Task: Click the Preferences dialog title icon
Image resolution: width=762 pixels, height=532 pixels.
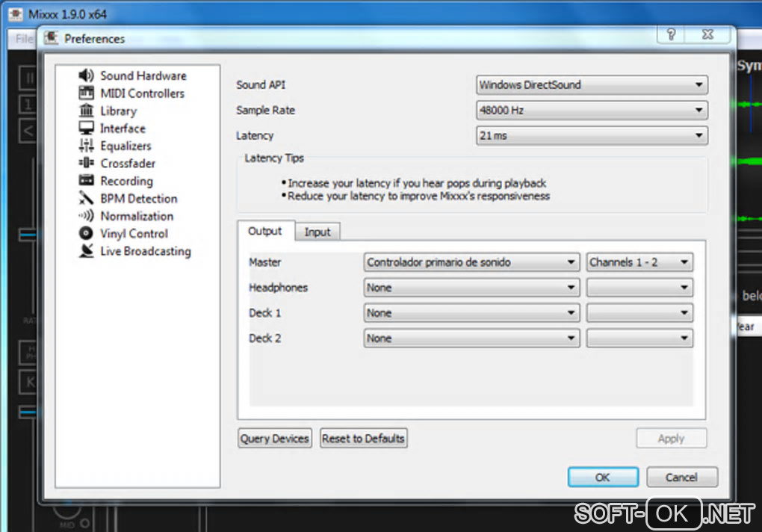Action: click(51, 38)
